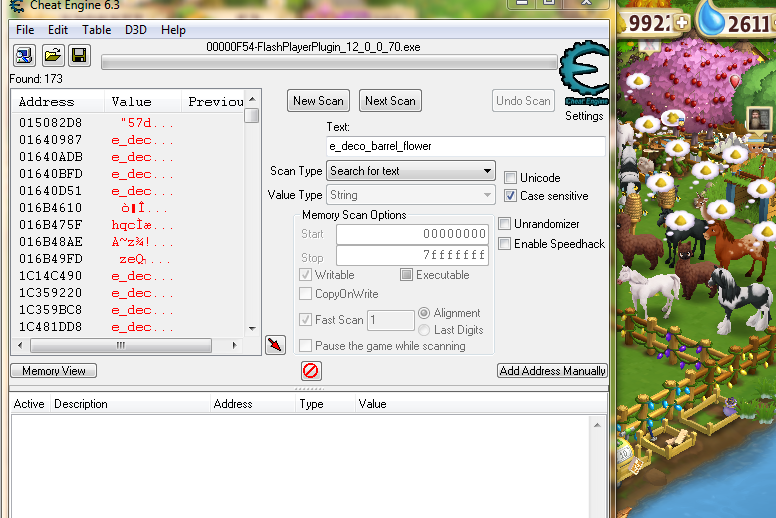The height and width of the screenshot is (518, 776).
Task: Toggle the Writable checkbox
Action: click(305, 275)
